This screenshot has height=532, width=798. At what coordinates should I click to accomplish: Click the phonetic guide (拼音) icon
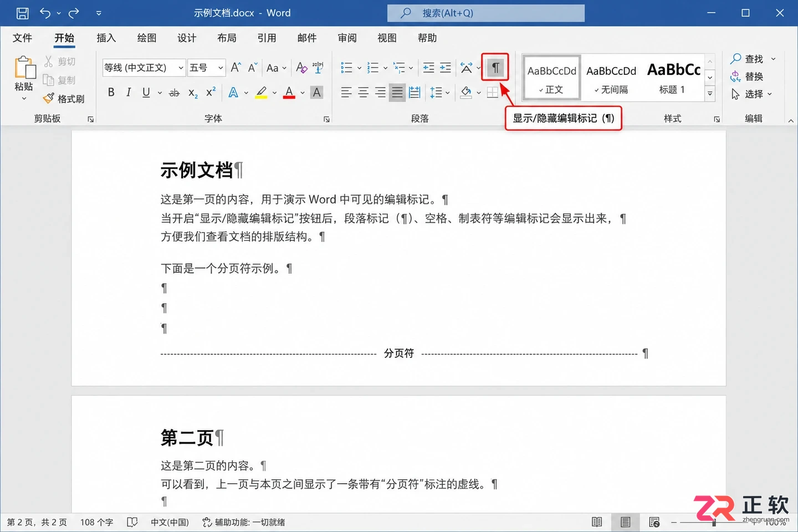319,68
